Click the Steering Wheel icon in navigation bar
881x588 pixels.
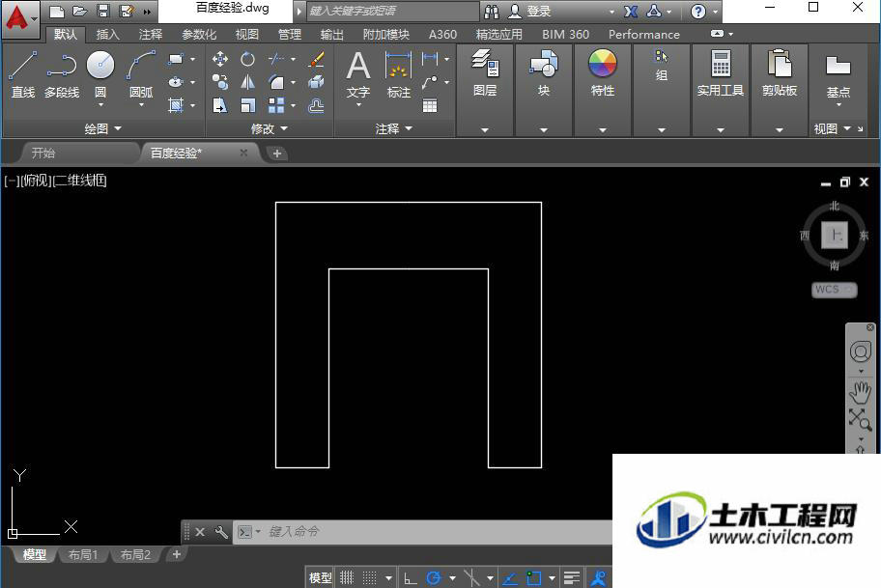pyautogui.click(x=860, y=352)
